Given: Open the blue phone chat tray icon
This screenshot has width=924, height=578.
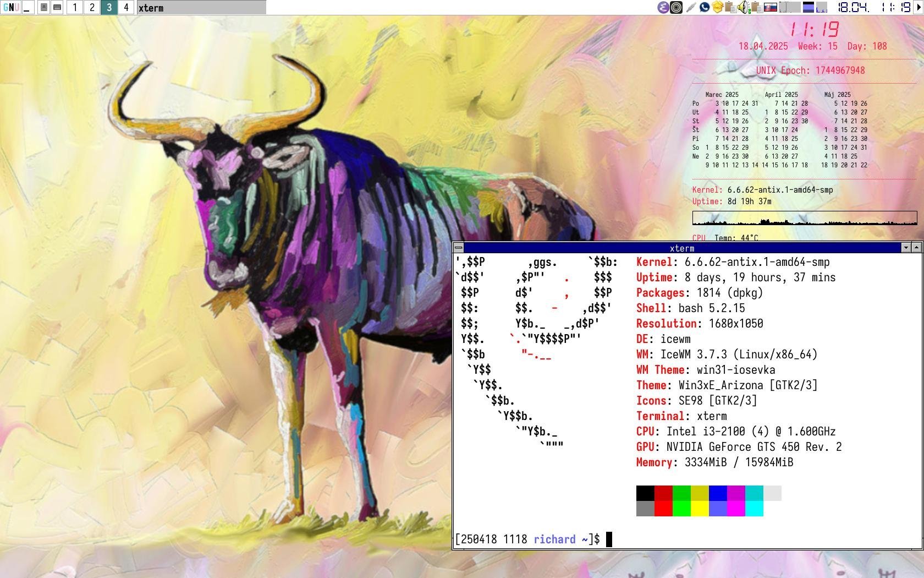Looking at the screenshot, I should (x=704, y=7).
